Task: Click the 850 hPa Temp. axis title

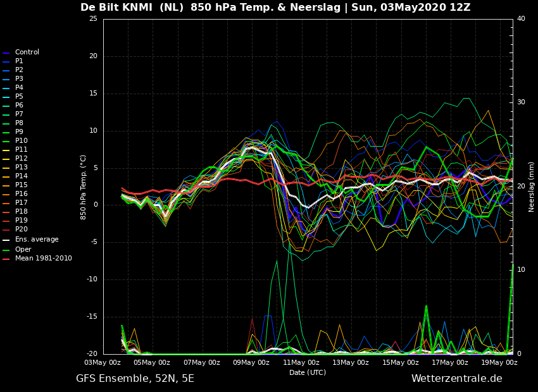Action: click(x=83, y=187)
